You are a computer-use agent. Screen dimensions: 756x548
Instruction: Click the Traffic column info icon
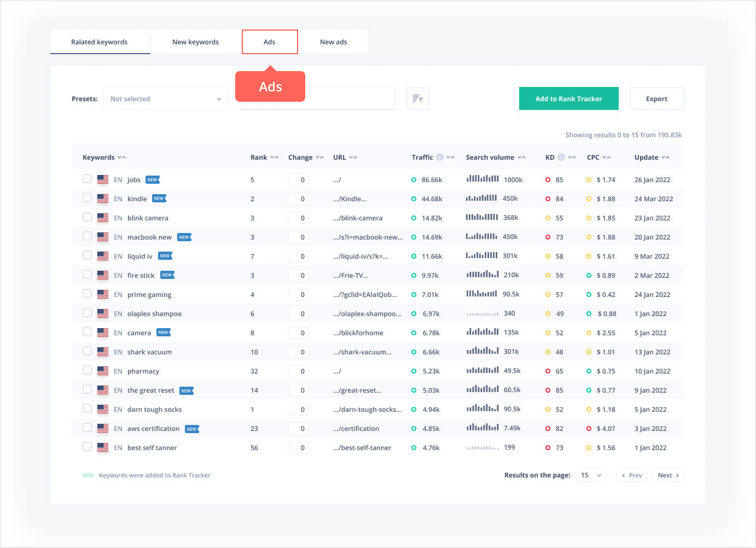click(439, 157)
